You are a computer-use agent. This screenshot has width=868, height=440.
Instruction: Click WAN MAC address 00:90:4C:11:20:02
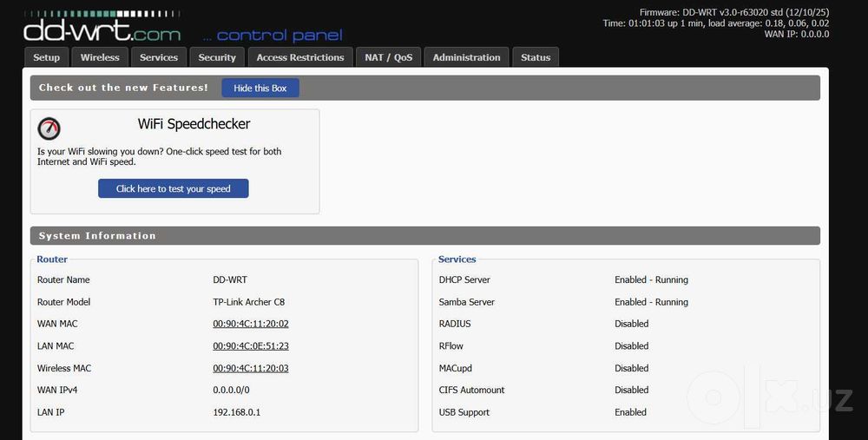(x=251, y=324)
